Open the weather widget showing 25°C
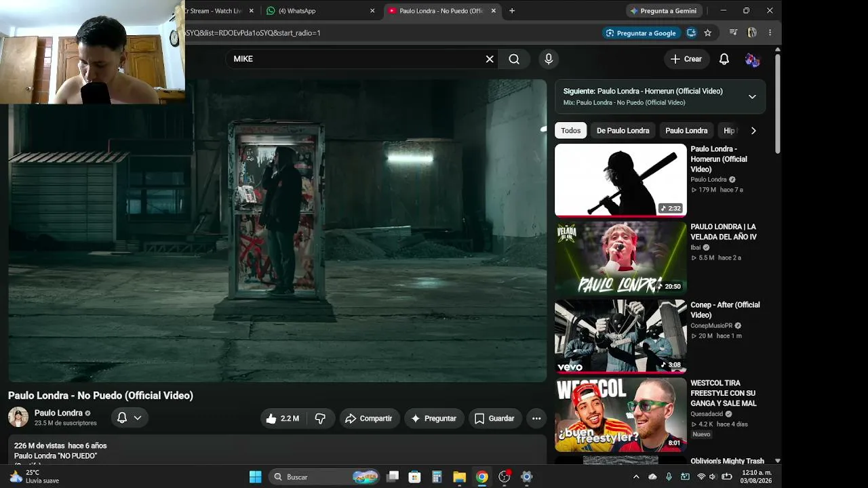Viewport: 868px width, 488px height. (x=34, y=476)
